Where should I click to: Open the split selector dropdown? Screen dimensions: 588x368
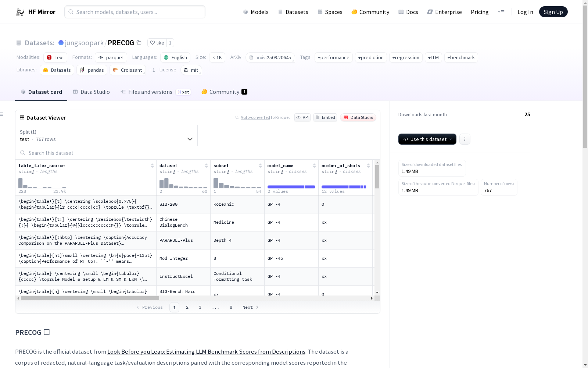107,135
